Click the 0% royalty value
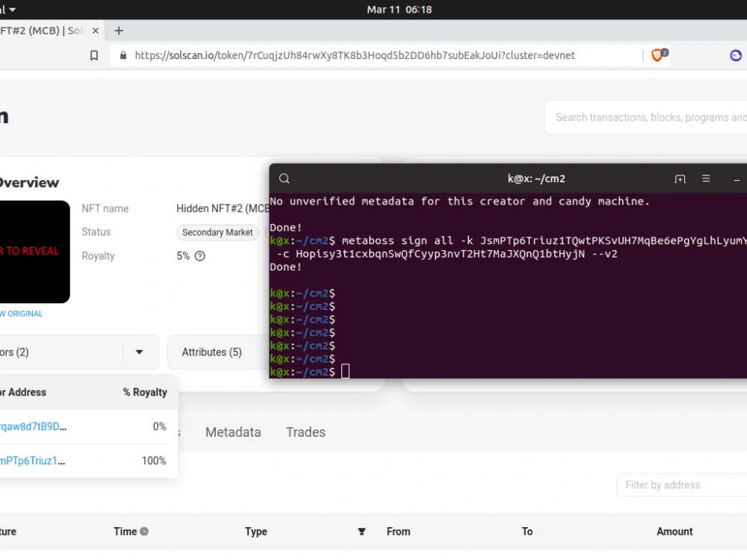Viewport: 747px width, 560px height. pos(160,426)
